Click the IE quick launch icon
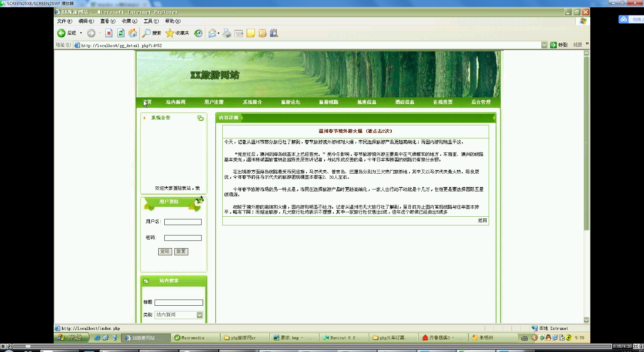The image size is (644, 352). coord(97,338)
